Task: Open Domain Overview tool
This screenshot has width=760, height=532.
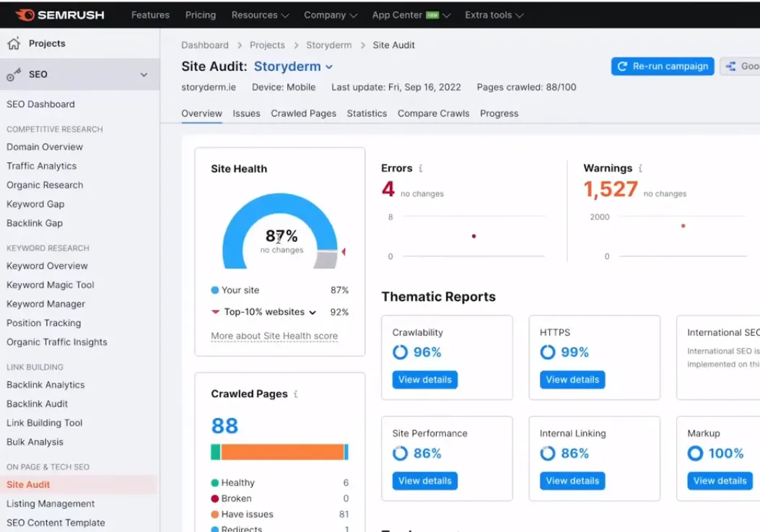Action: coord(45,147)
